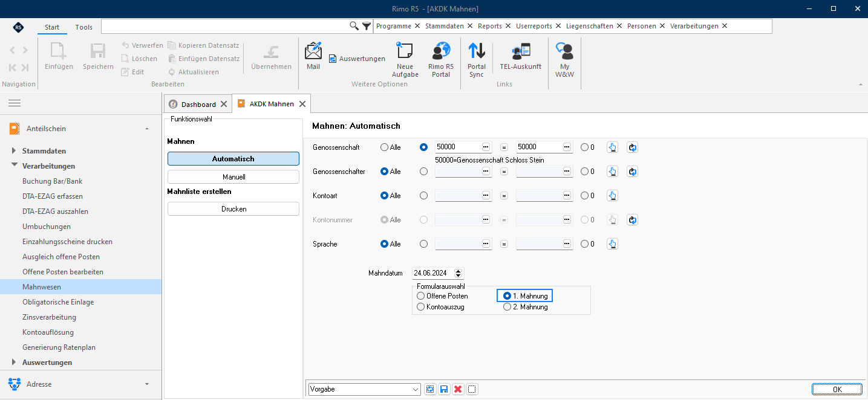
Task: Switch to the Tools ribbon tab
Action: coord(84,27)
